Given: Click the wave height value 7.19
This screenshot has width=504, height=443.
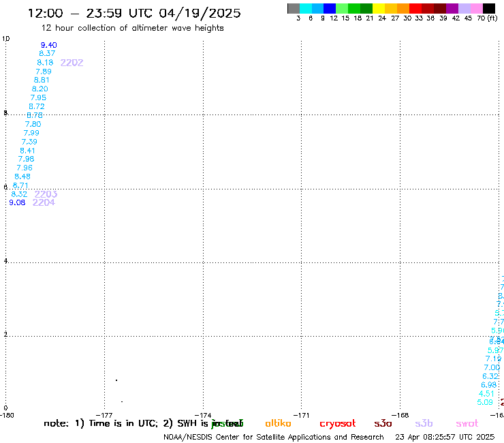Looking at the screenshot, I should point(494,358).
